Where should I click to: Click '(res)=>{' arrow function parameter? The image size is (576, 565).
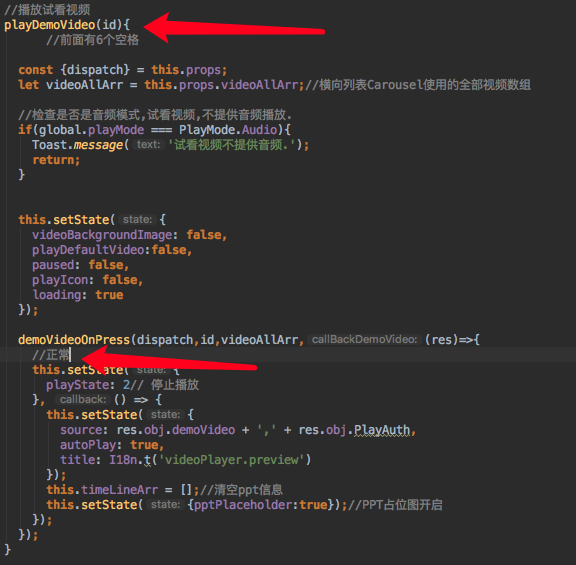452,340
